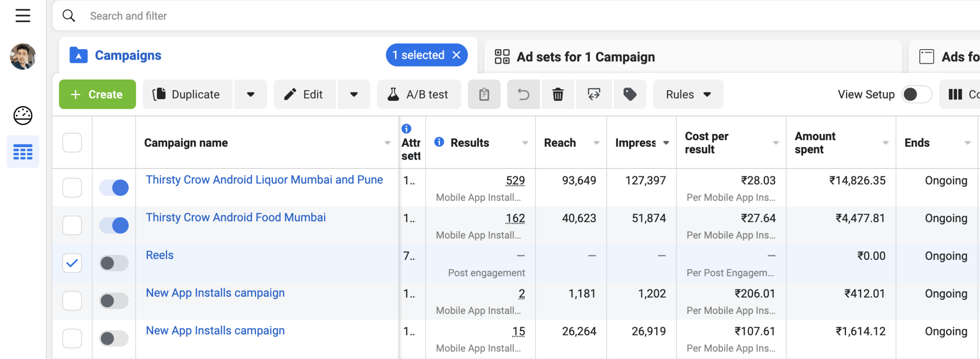
Task: Open the Edit dropdown arrow
Action: pyautogui.click(x=354, y=94)
